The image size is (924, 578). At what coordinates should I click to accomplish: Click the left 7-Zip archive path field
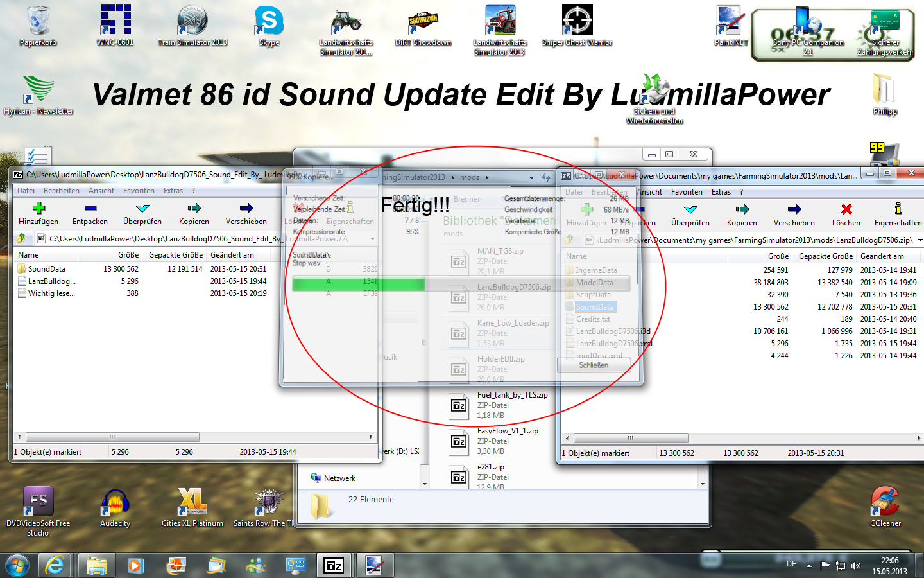point(205,239)
